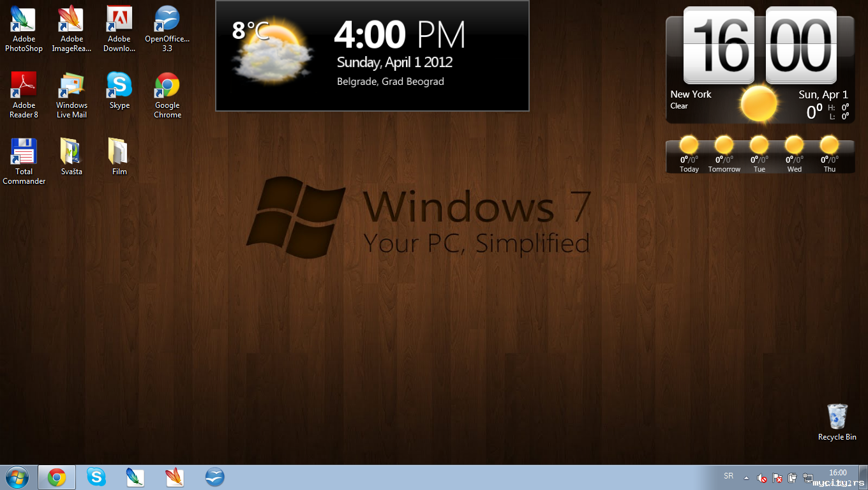Click the "Belgrade, Grad Beograd" location text
Screen dimensions: 868x490
(391, 82)
